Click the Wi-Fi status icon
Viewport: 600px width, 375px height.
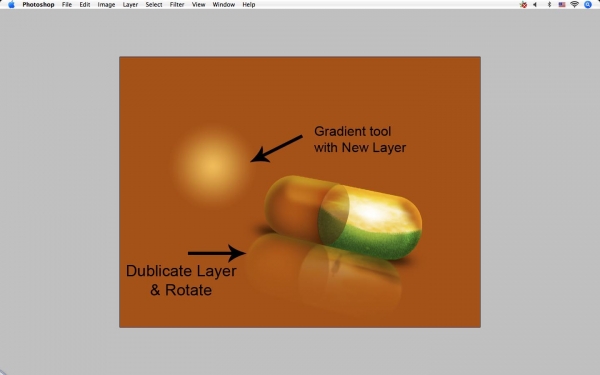574,5
